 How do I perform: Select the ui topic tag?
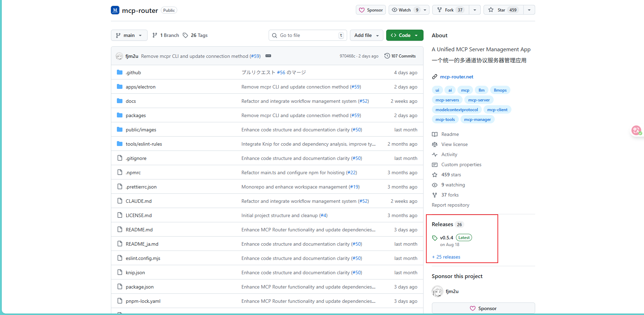(437, 90)
